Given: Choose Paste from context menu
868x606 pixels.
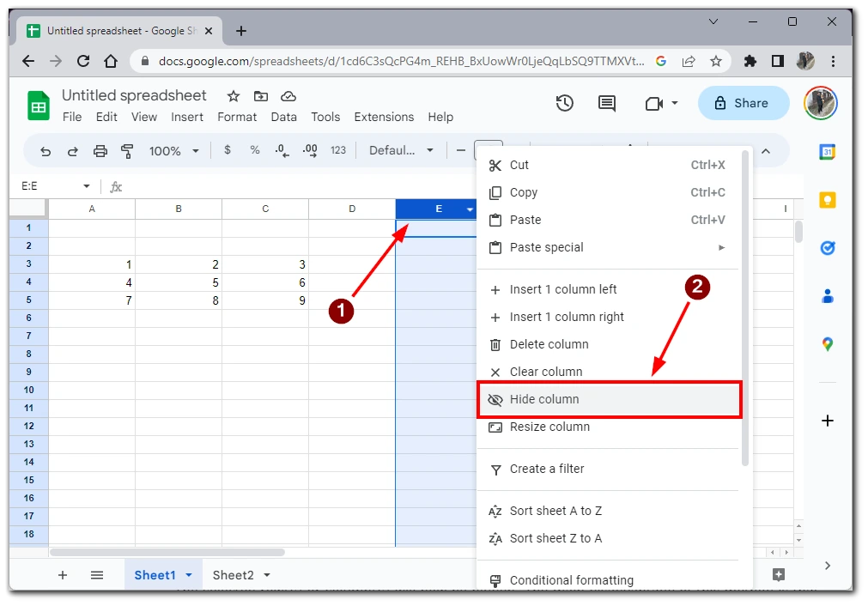Looking at the screenshot, I should point(608,220).
